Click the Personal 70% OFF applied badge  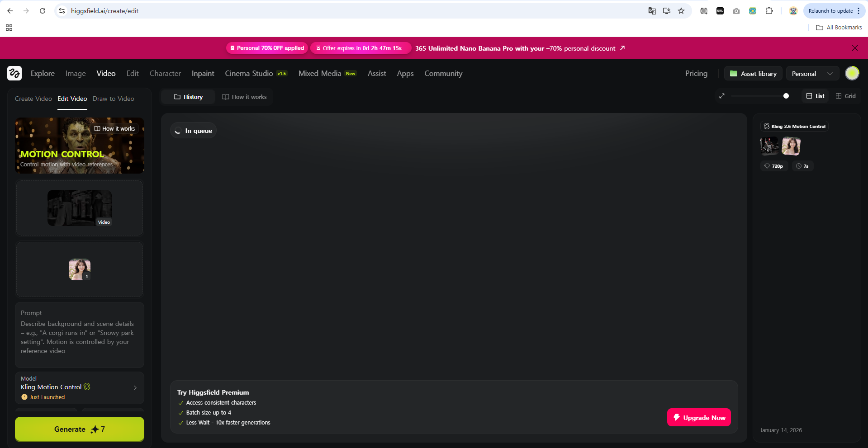coord(267,48)
